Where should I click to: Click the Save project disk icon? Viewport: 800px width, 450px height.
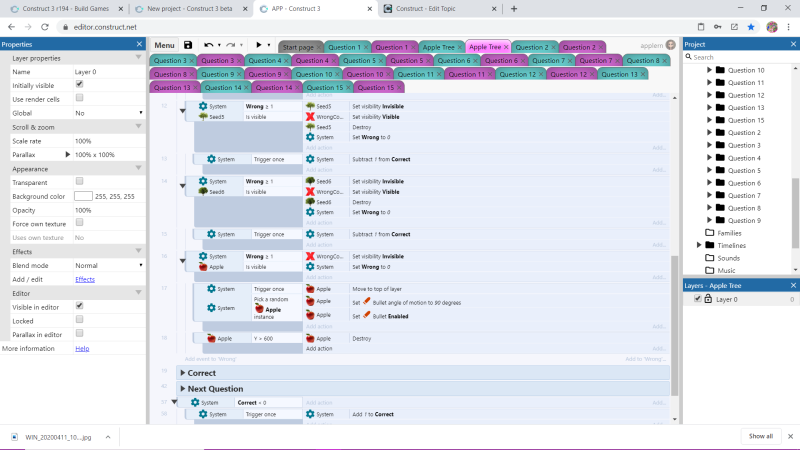click(188, 45)
